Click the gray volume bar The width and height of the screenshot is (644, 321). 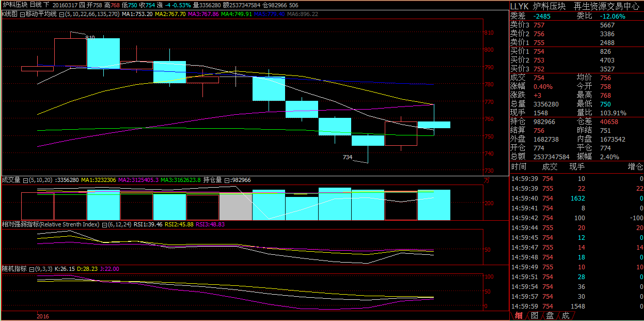tap(235, 207)
